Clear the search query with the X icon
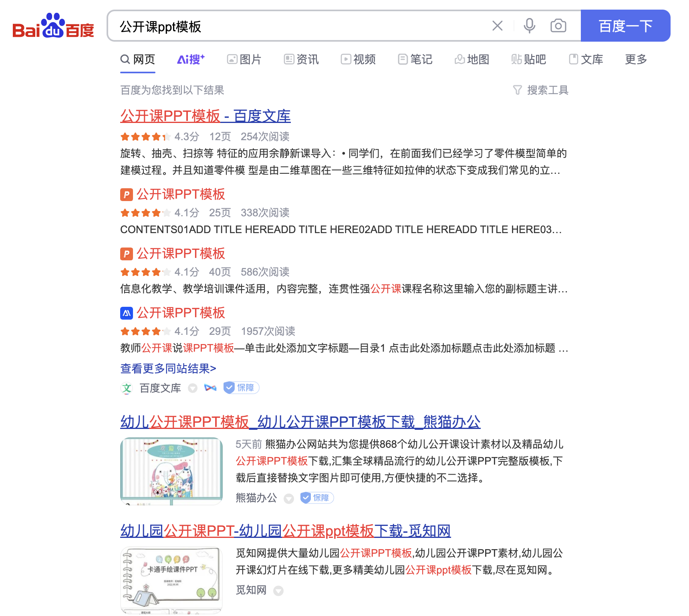The height and width of the screenshot is (616, 689). tap(498, 26)
